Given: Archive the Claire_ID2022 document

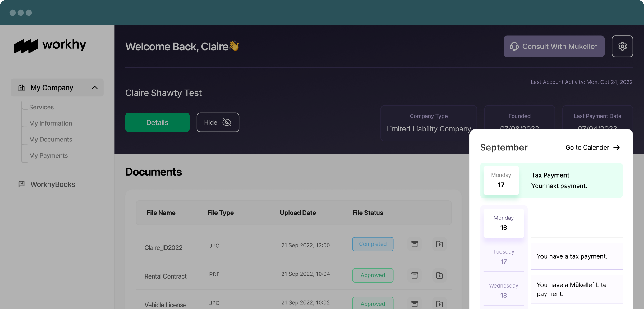Looking at the screenshot, I should (414, 244).
